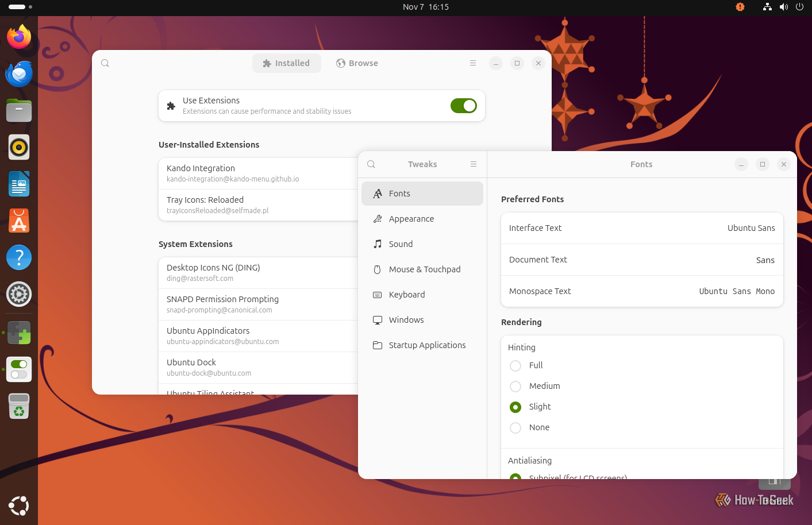Click the search icon in Tweaks sidebar
Screen dimensions: 812x525
(x=371, y=164)
